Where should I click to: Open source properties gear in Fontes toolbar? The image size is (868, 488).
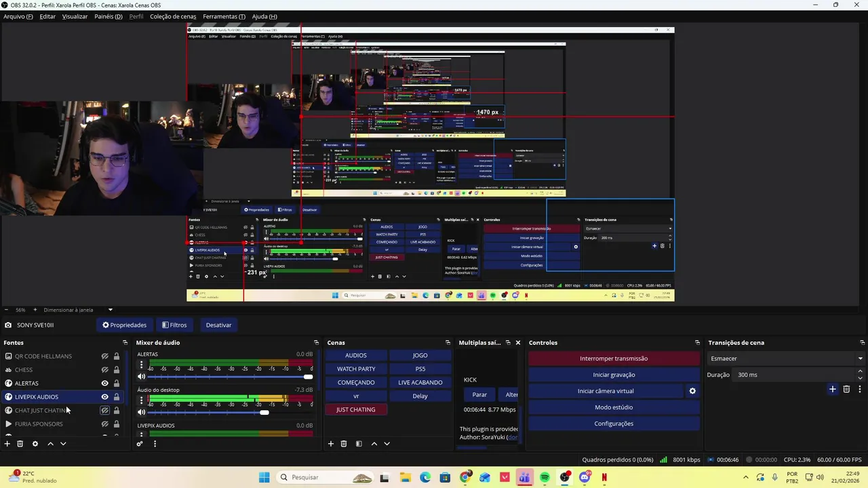[35, 444]
